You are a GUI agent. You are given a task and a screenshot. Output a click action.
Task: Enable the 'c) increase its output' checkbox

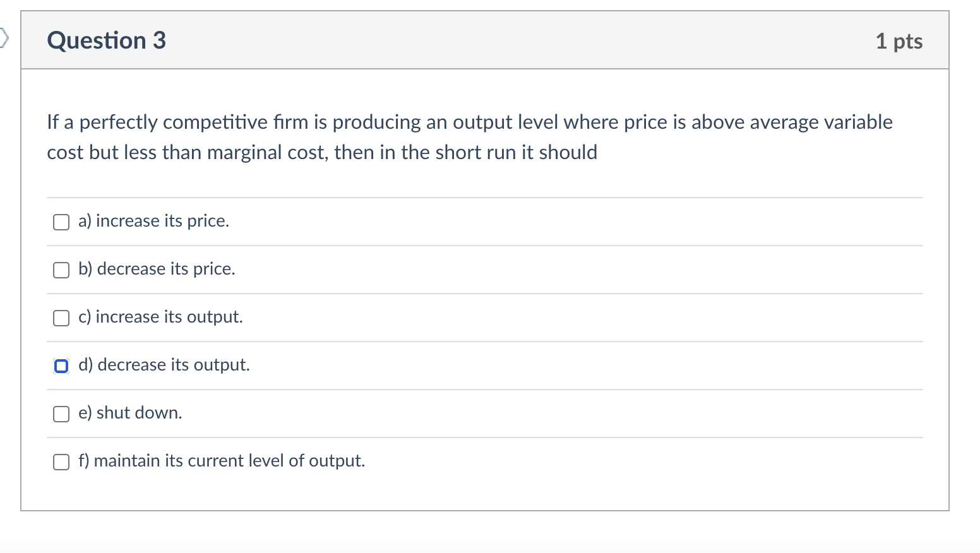pyautogui.click(x=61, y=318)
